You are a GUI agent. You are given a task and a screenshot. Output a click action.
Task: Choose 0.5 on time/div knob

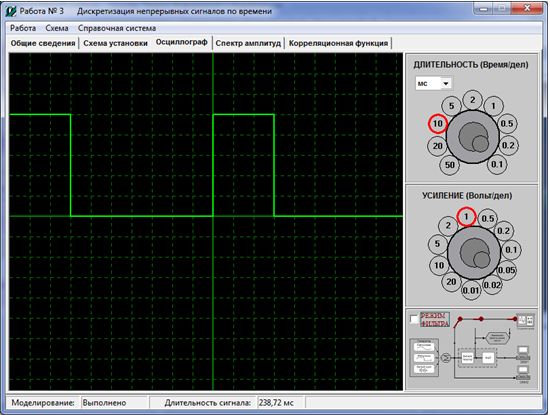tap(507, 123)
